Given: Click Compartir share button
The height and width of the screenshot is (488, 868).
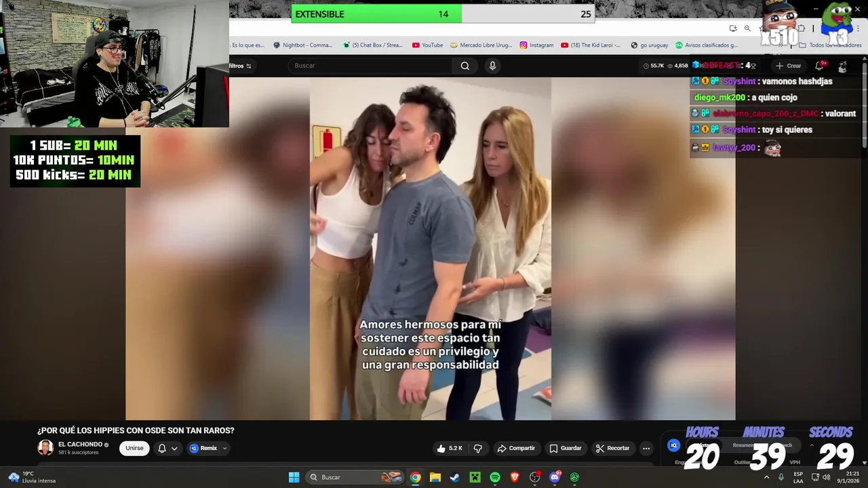Looking at the screenshot, I should coord(516,448).
